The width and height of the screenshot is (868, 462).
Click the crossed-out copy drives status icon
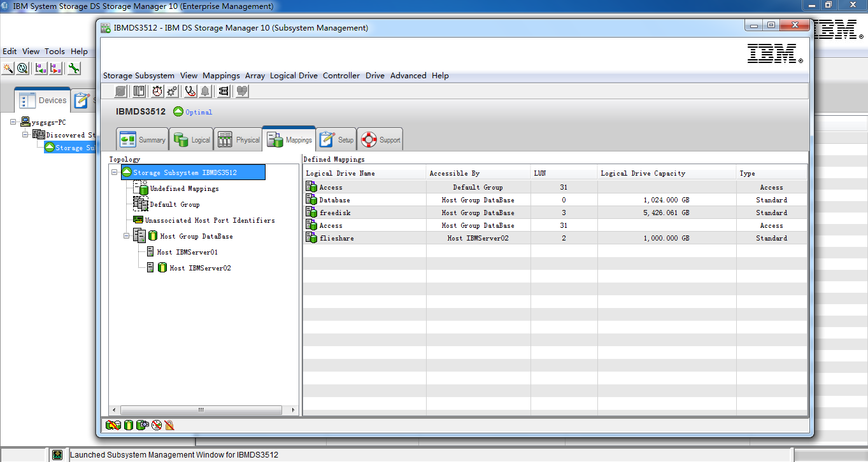113,425
